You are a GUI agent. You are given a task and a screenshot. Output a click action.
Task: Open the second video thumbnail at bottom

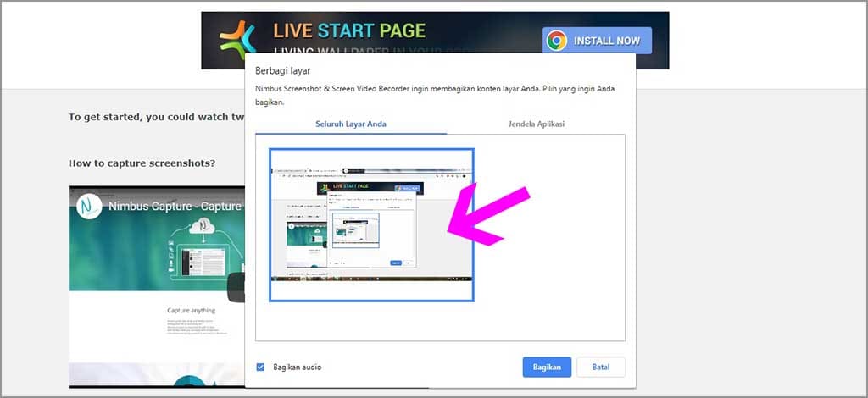[156, 375]
